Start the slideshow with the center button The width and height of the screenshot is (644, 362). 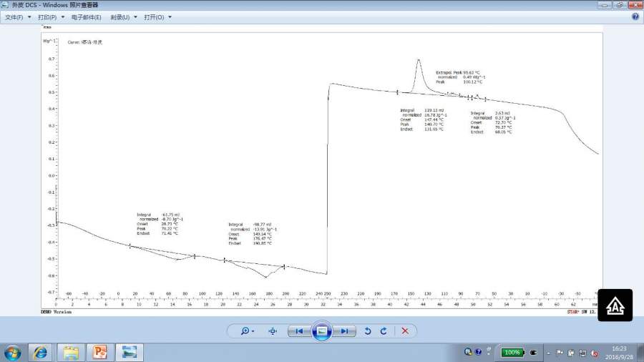tap(322, 331)
